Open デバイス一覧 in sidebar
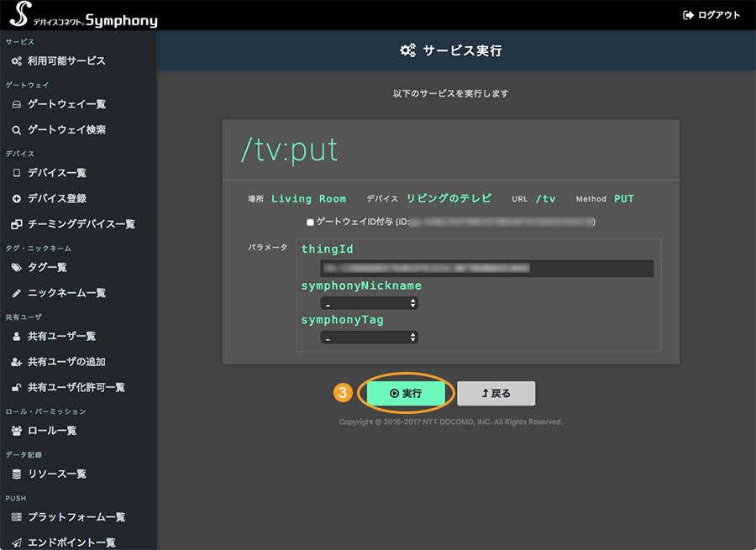This screenshot has height=550, width=756. pyautogui.click(x=57, y=173)
